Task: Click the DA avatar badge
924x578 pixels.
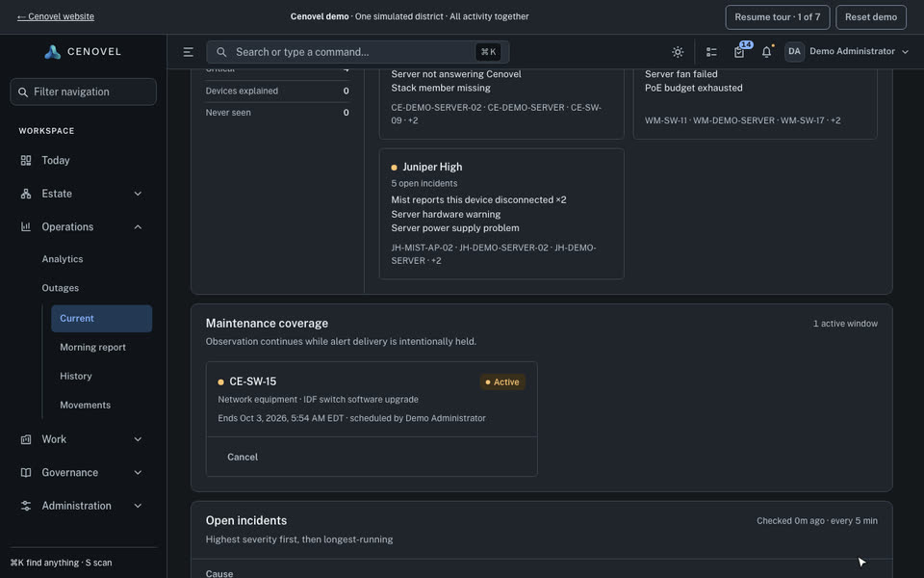Action: [794, 51]
